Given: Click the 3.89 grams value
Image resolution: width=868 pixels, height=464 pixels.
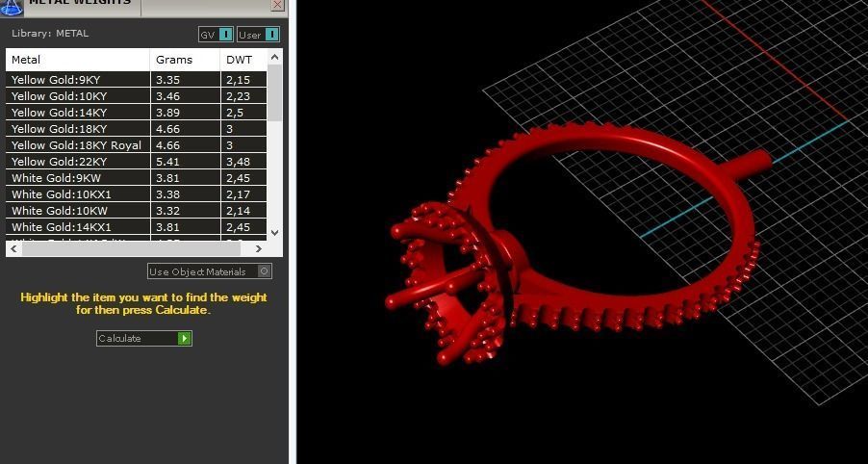Looking at the screenshot, I should tap(167, 113).
